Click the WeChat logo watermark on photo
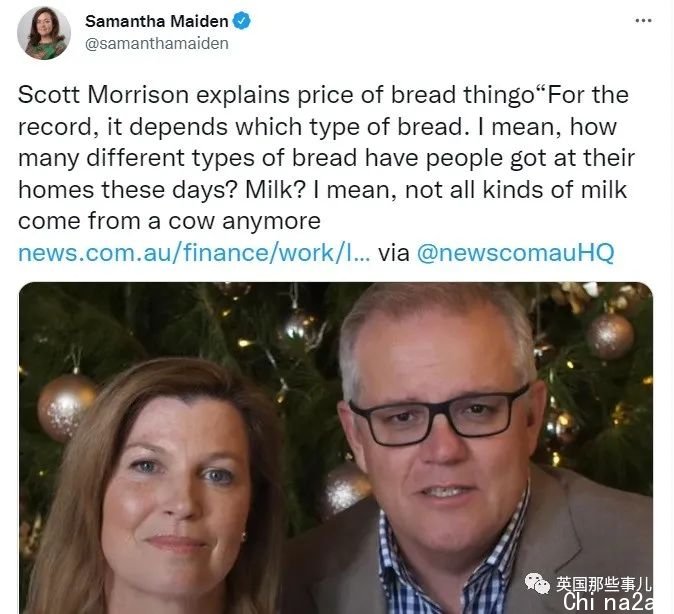This screenshot has height=614, width=674. (x=537, y=583)
